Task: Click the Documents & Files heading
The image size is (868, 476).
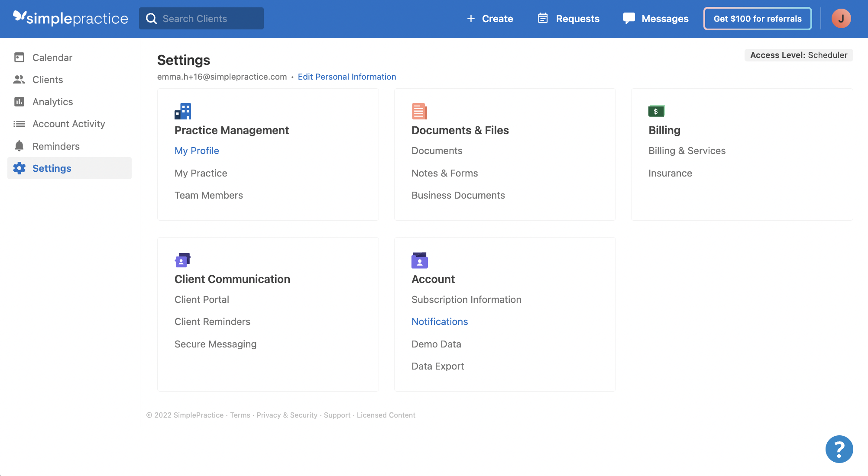Action: pos(460,130)
